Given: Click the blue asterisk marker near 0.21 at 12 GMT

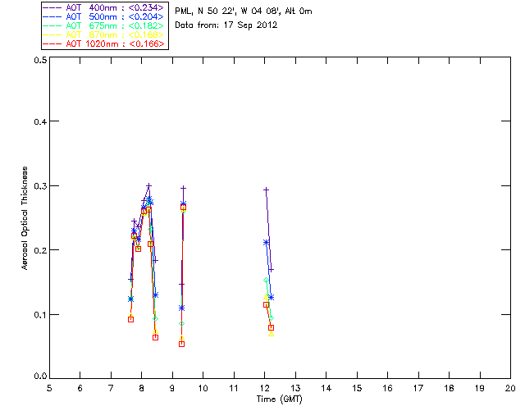Looking at the screenshot, I should tap(266, 242).
